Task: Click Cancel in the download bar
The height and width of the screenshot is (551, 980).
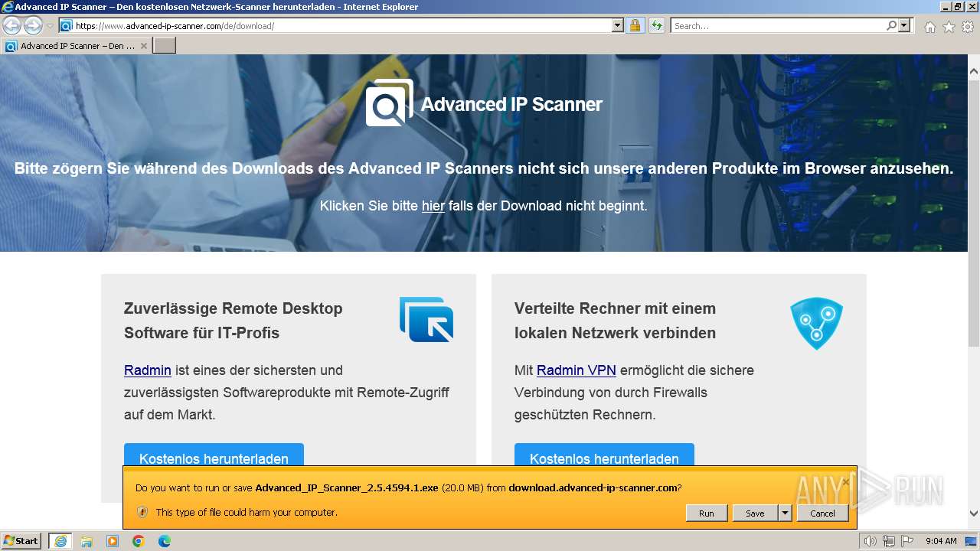Action: pos(823,514)
